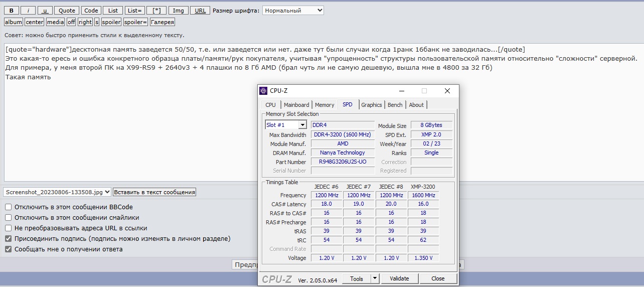Apply underline with the u button

(45, 11)
